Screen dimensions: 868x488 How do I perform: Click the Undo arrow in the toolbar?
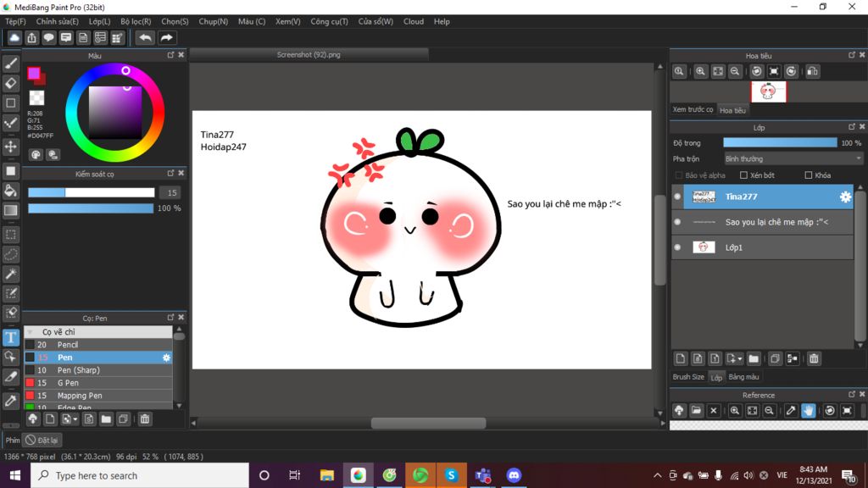coord(145,37)
